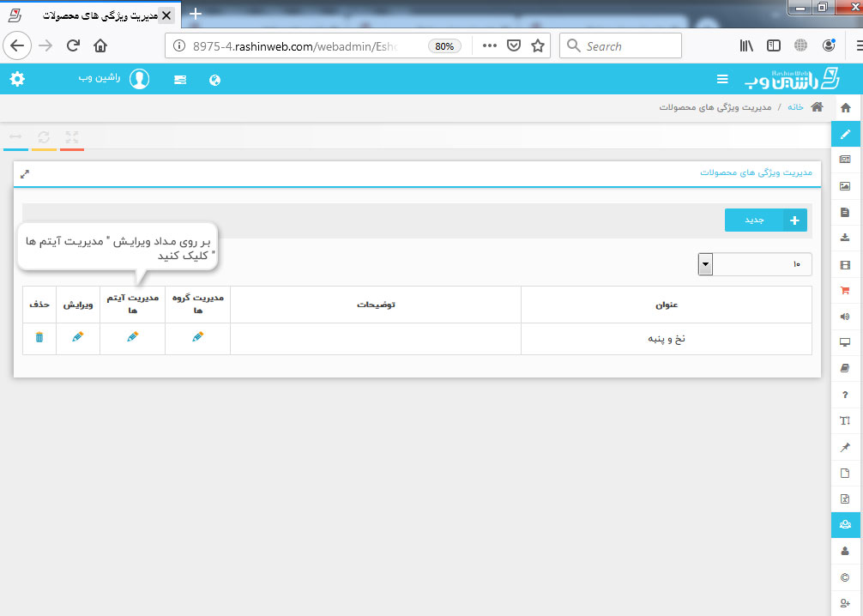Open the blank page sidebar item
The image size is (863, 616).
pos(845,473)
